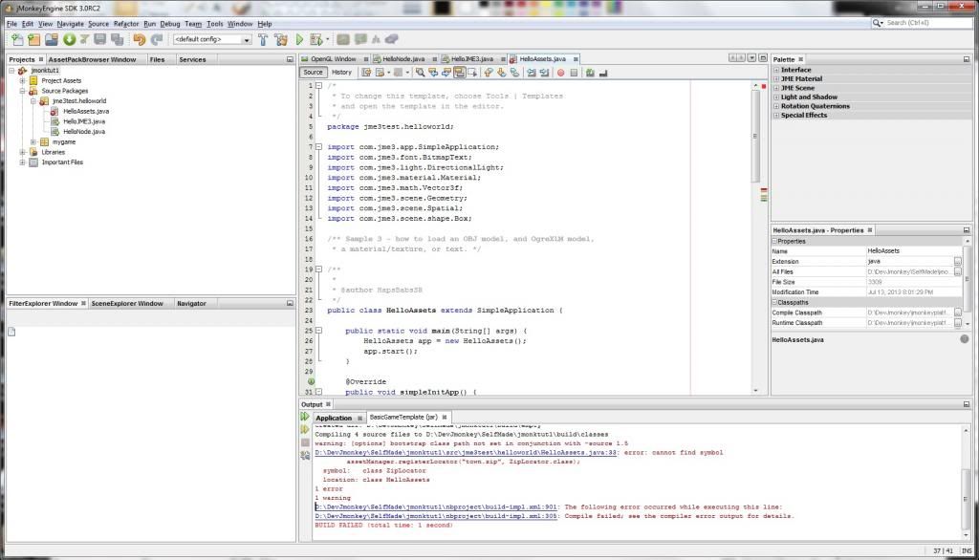Click the New Project icon
This screenshot has height=560, width=979.
coord(33,40)
